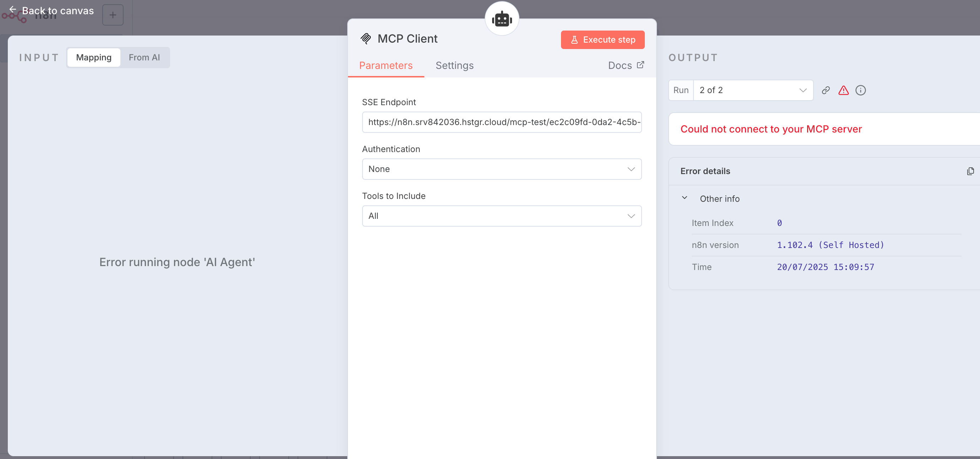
Task: Click the output info circle icon
Action: click(x=861, y=90)
